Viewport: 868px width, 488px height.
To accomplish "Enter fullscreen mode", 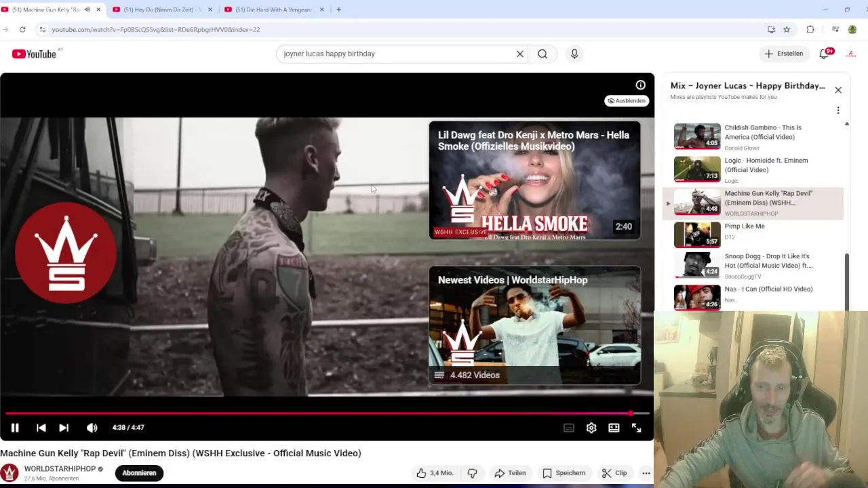I will [636, 428].
